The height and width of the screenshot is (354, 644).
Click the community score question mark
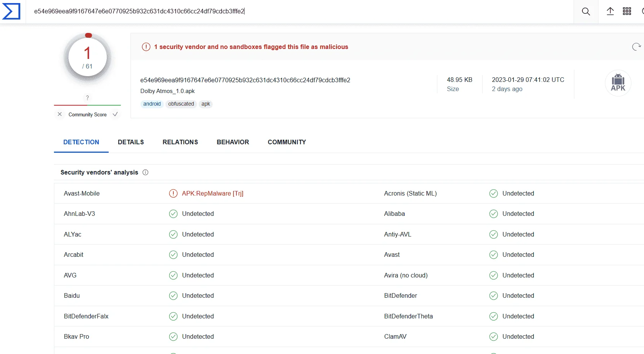point(87,98)
